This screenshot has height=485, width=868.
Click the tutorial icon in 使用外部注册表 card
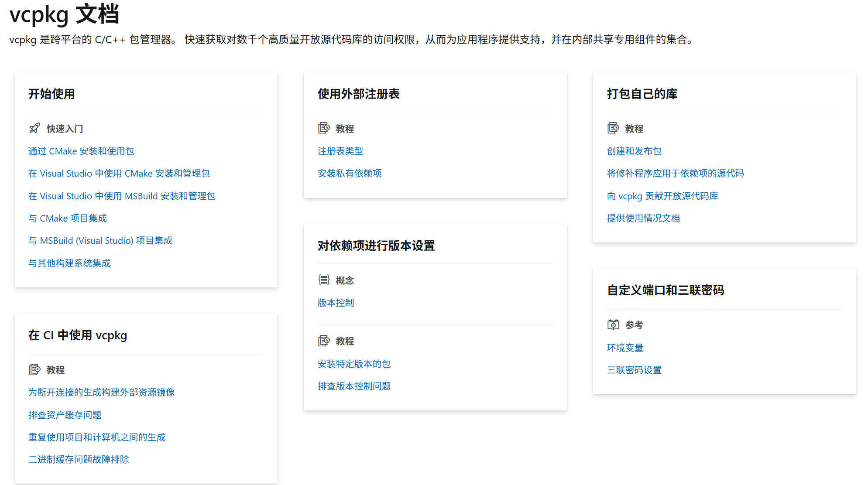pos(324,128)
